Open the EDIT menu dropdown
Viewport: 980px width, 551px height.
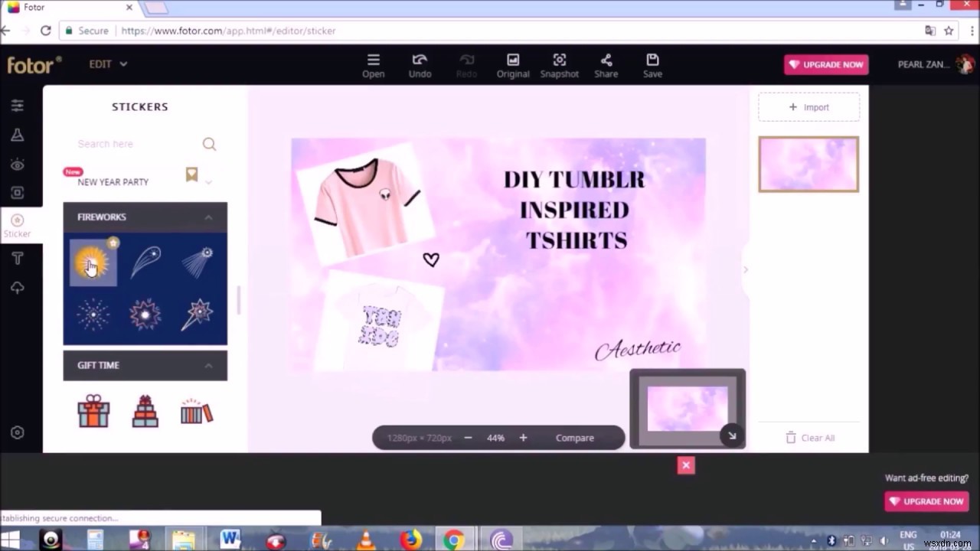pyautogui.click(x=107, y=64)
